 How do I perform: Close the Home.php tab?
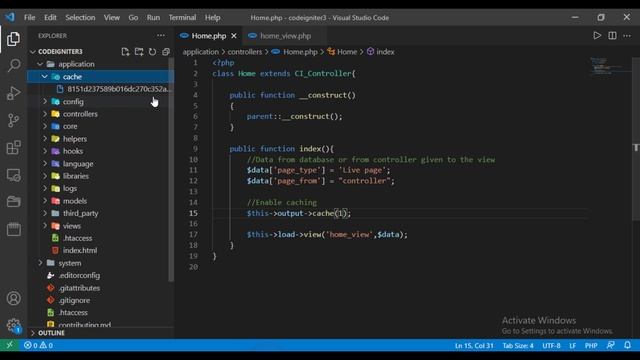tap(234, 36)
